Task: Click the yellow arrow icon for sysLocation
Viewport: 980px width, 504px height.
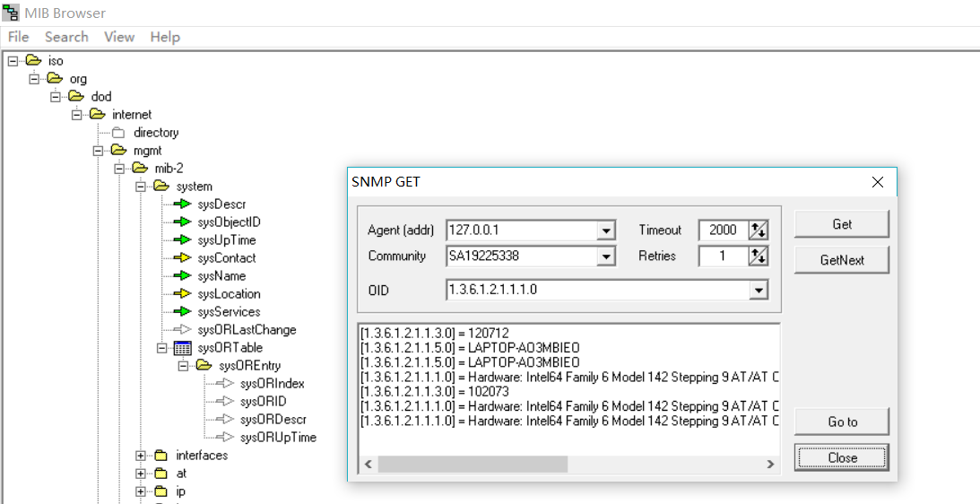Action: point(182,294)
